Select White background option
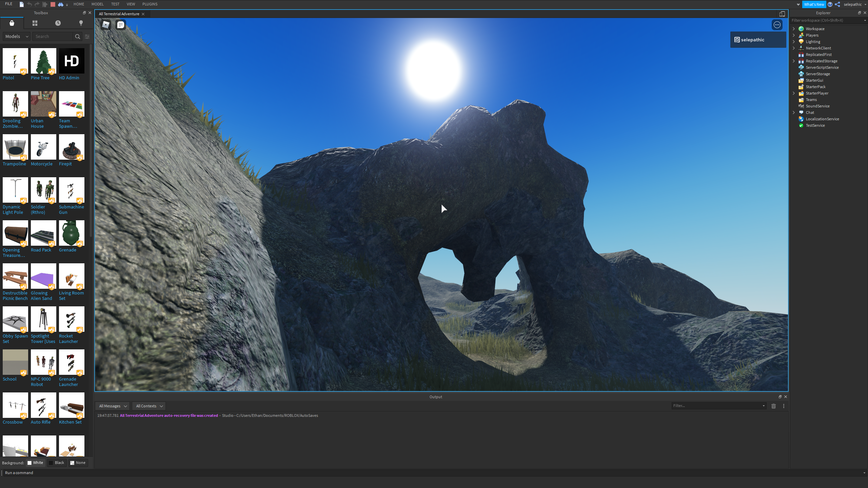Screen dimensions: 868x488 (36, 463)
